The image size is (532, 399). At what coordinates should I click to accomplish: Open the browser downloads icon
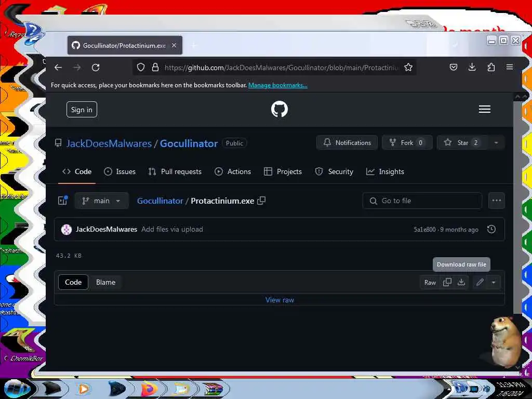tap(472, 67)
